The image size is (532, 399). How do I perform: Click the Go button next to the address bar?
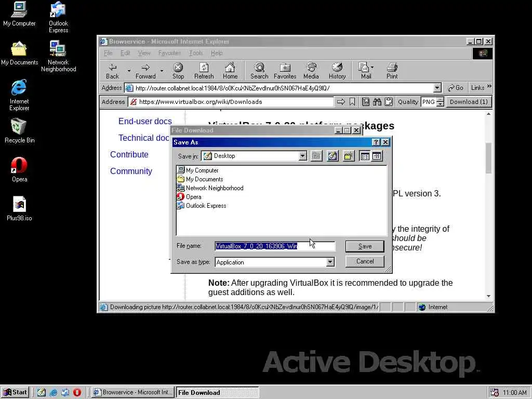tap(456, 88)
